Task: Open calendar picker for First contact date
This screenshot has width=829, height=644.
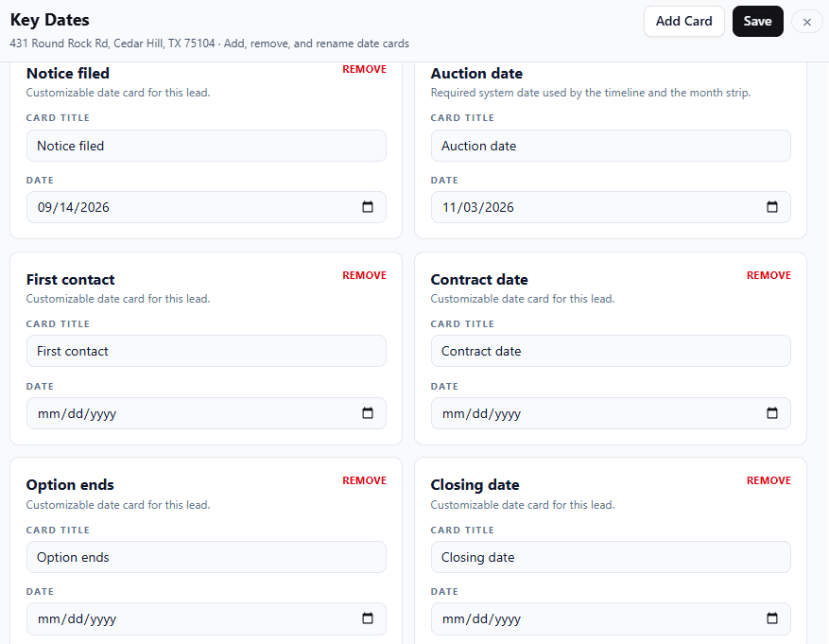Action: (368, 413)
